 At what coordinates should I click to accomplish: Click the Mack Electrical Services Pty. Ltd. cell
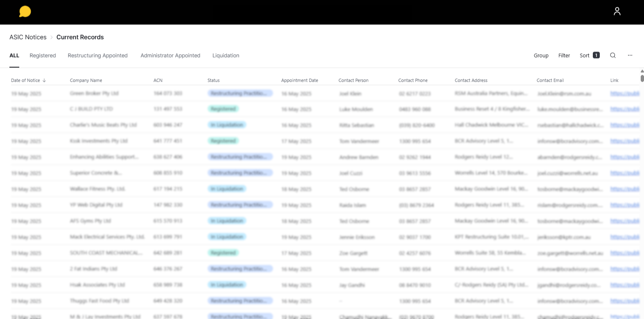[107, 237]
